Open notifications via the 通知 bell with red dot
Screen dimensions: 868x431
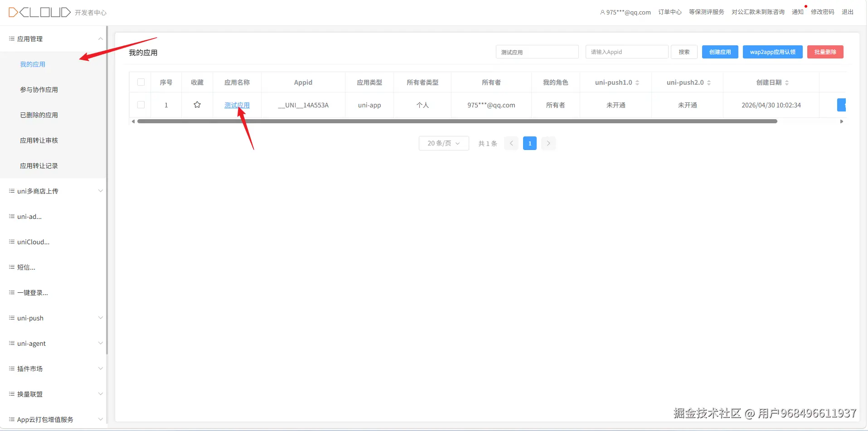[x=797, y=12]
